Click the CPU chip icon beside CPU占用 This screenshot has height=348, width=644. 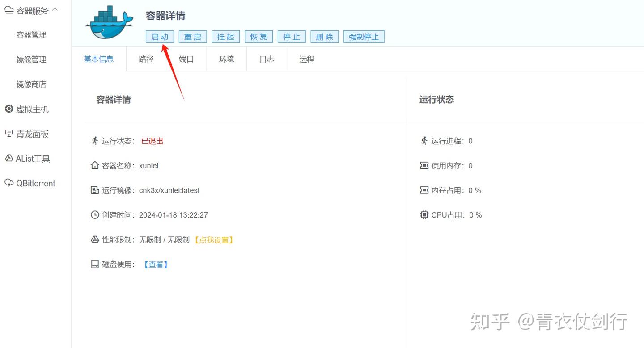tap(424, 214)
